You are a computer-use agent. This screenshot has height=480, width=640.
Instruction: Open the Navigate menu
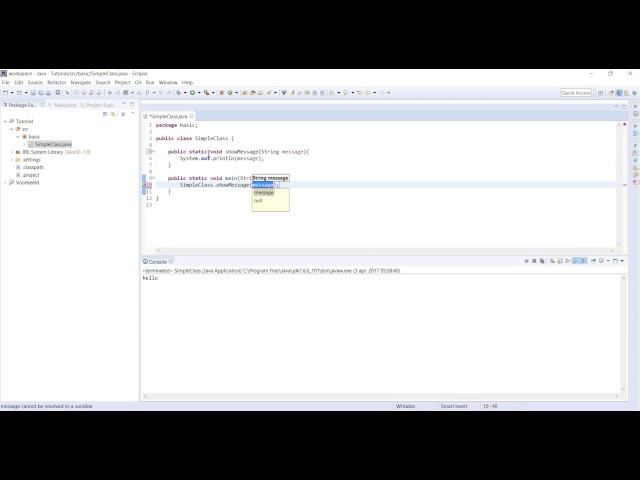81,82
